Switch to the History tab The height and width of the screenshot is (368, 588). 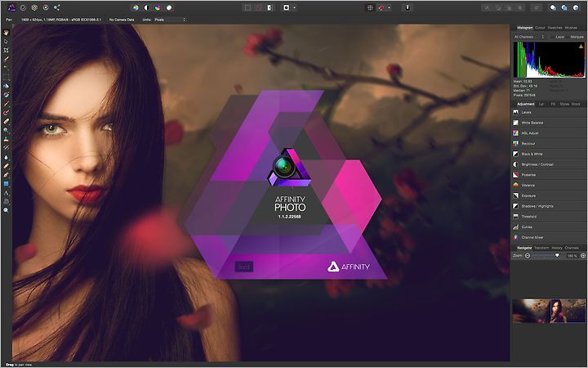pyautogui.click(x=557, y=248)
